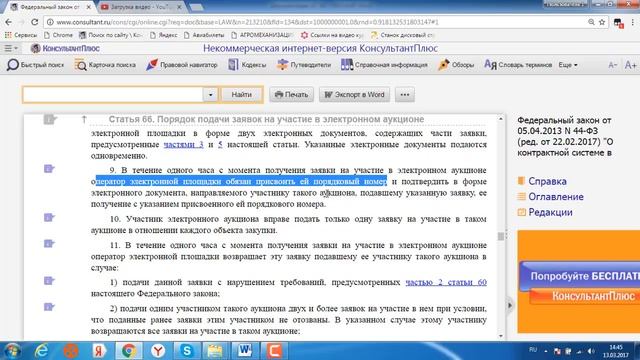Open Google Chrome from taskbar
640x360 pixels.
click(129, 351)
